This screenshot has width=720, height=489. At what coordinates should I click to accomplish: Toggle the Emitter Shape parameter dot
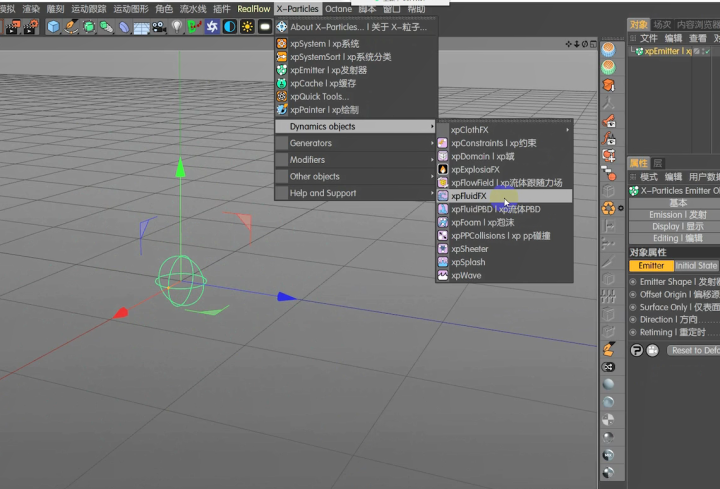633,281
